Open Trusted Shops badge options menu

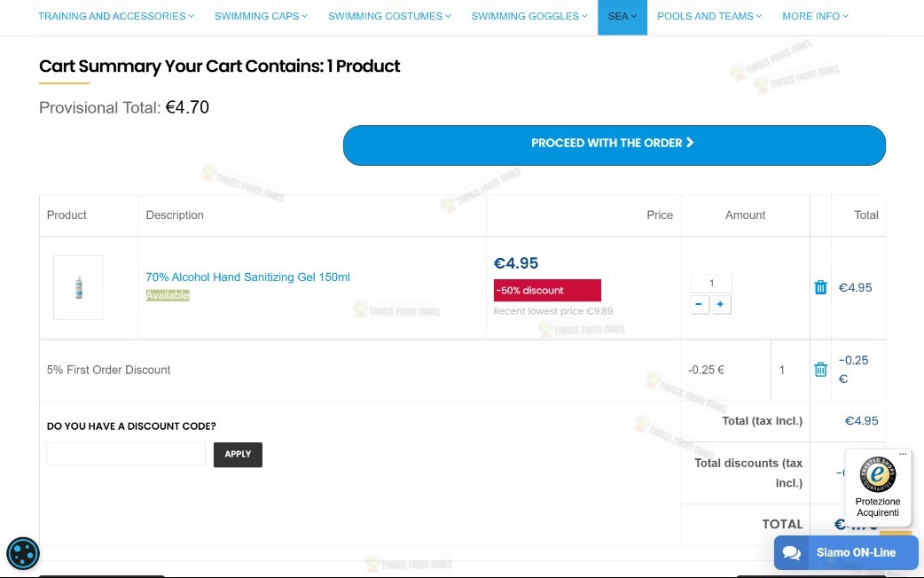pyautogui.click(x=903, y=454)
